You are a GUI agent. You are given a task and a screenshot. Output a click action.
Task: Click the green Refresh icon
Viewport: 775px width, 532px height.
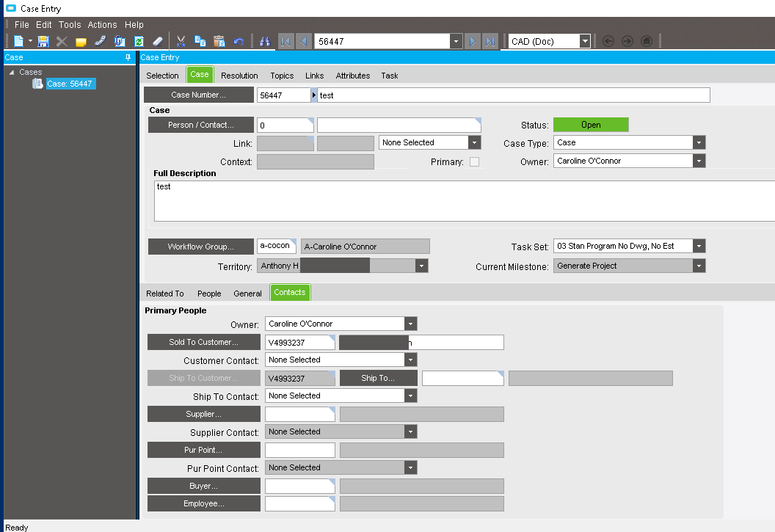tap(139, 42)
